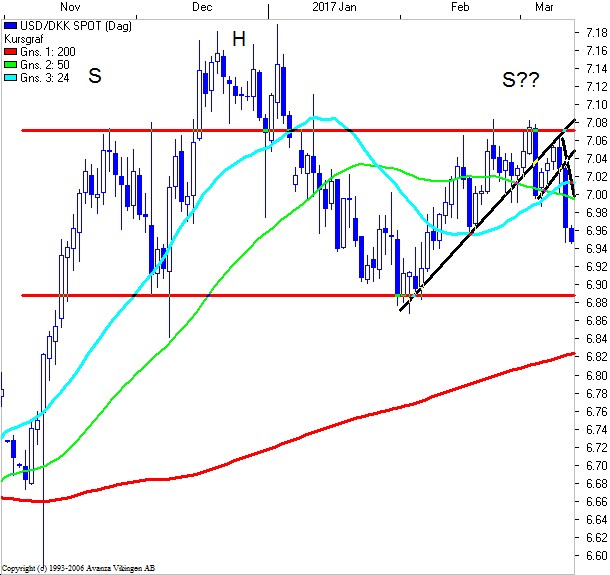The height and width of the screenshot is (575, 610).
Task: Select the Dec month label
Action: pyautogui.click(x=202, y=7)
